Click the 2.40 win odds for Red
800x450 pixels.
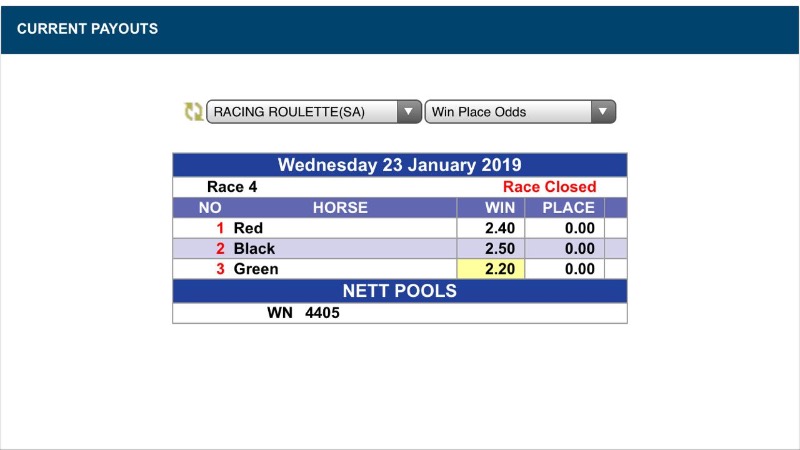[491, 229]
